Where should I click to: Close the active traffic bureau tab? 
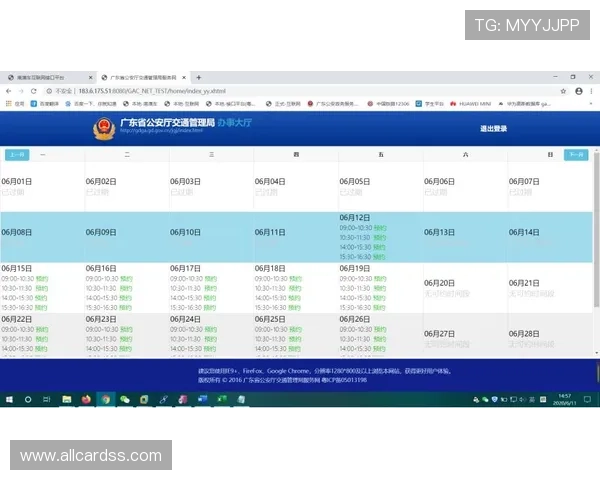click(184, 78)
